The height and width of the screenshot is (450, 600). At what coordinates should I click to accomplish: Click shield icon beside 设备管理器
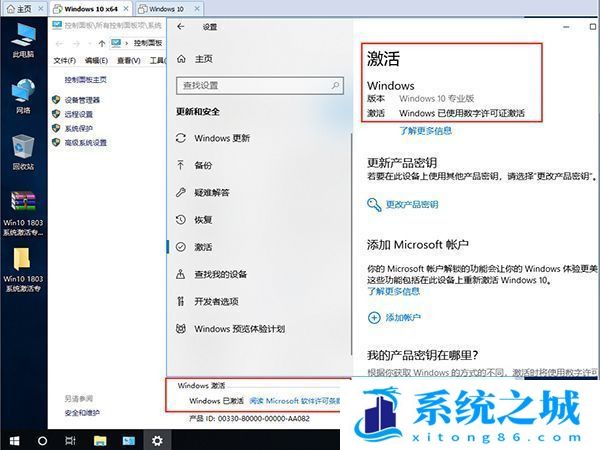[x=56, y=99]
